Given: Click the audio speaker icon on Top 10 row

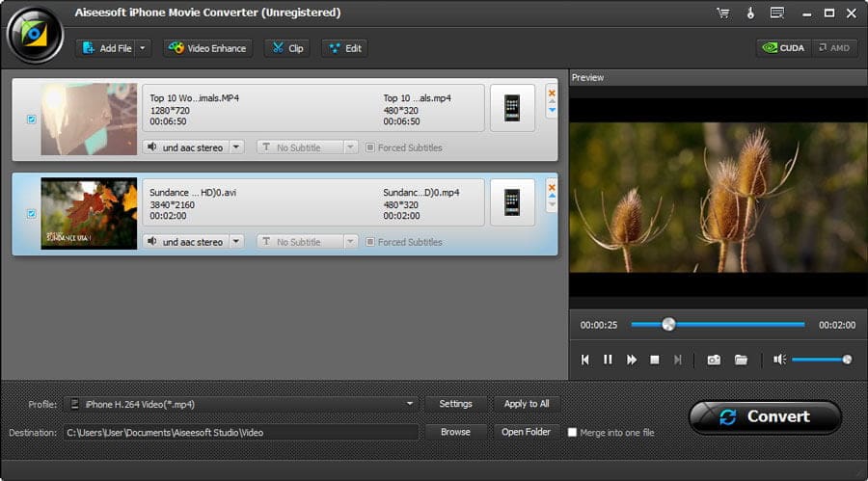Looking at the screenshot, I should (151, 147).
